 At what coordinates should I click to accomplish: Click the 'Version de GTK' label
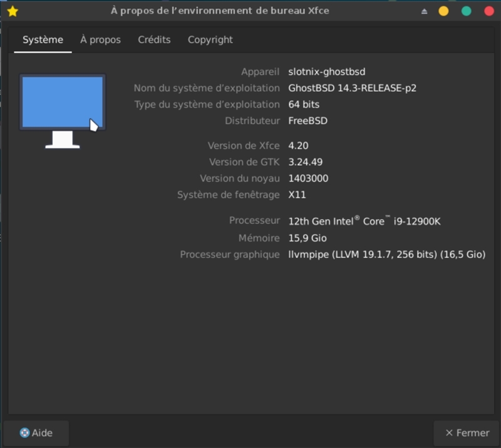coord(244,162)
